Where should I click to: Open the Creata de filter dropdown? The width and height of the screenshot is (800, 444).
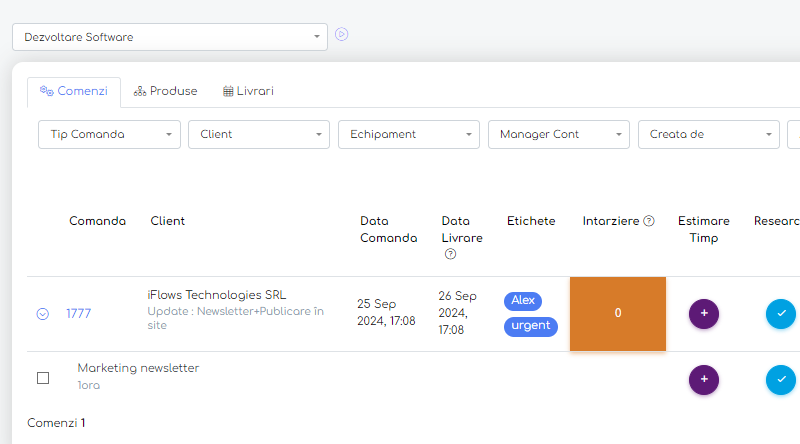point(709,134)
